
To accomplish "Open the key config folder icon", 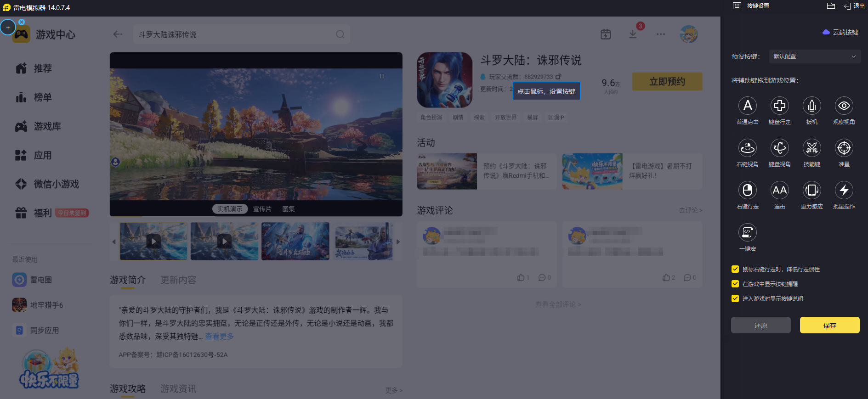I will point(831,6).
